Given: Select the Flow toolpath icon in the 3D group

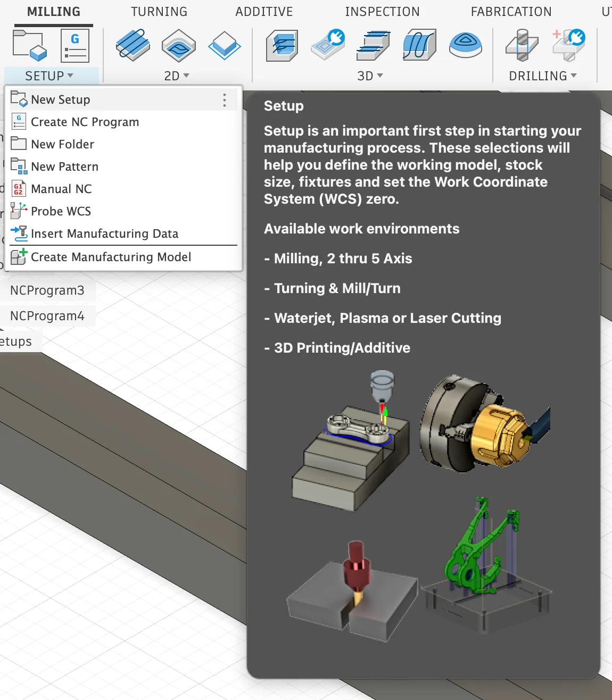Looking at the screenshot, I should (419, 45).
